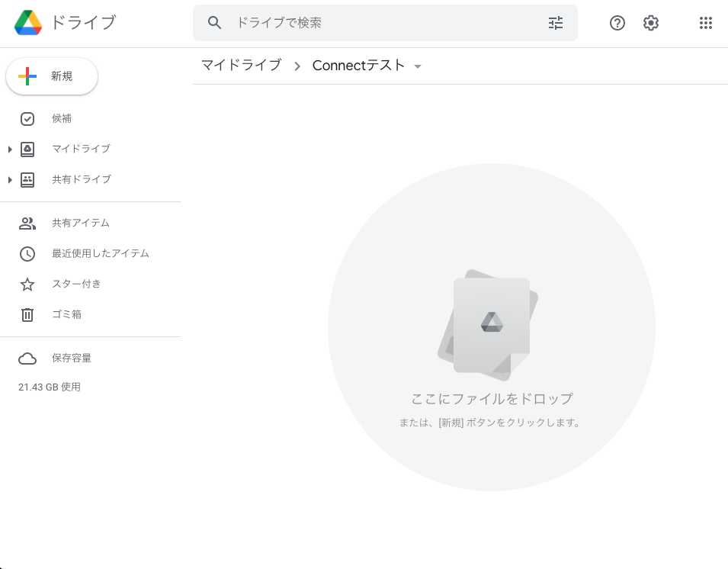Open the Connectテスト folder dropdown arrow
The height and width of the screenshot is (569, 728).
(418, 67)
